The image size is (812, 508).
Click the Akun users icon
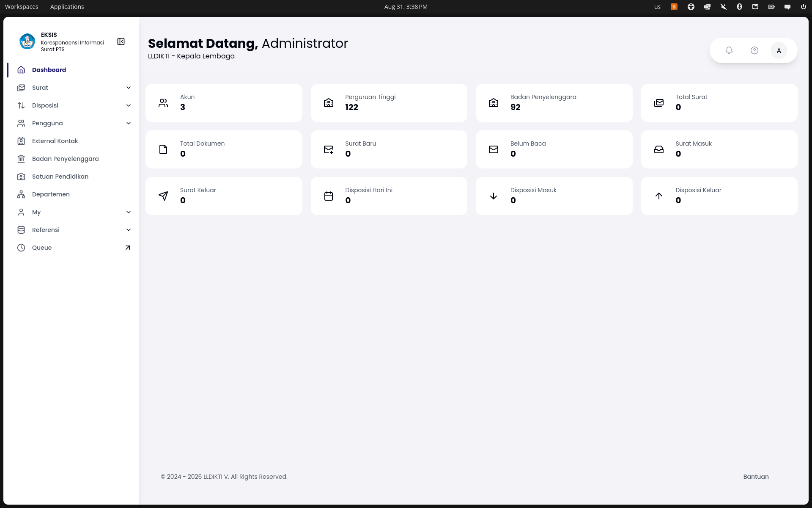(163, 103)
